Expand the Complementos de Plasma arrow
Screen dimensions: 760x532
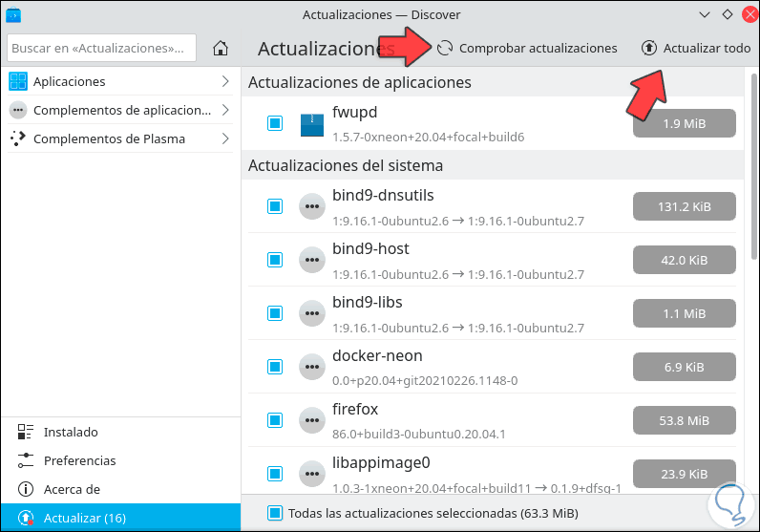pos(225,138)
